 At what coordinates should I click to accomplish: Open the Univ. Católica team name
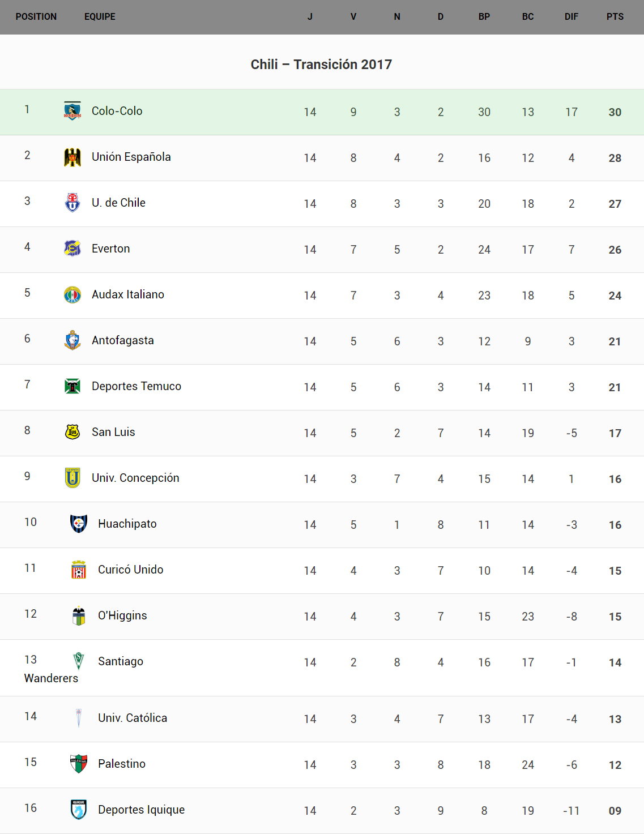coord(133,718)
